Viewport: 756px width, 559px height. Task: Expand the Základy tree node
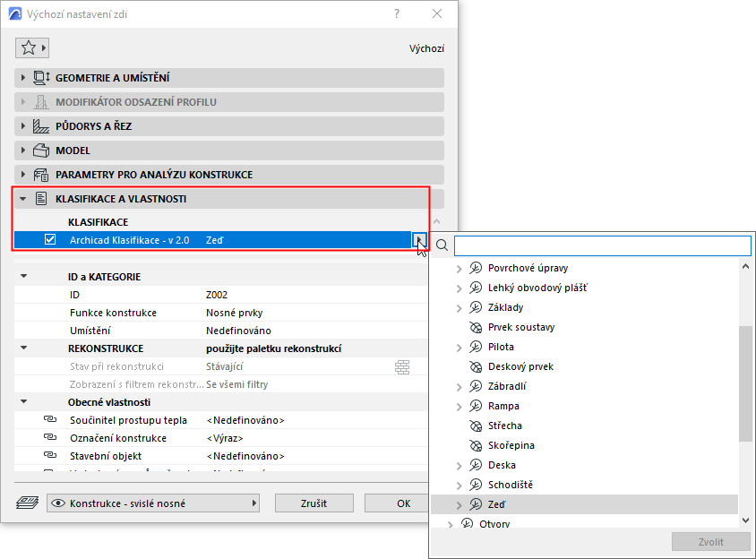pos(459,308)
